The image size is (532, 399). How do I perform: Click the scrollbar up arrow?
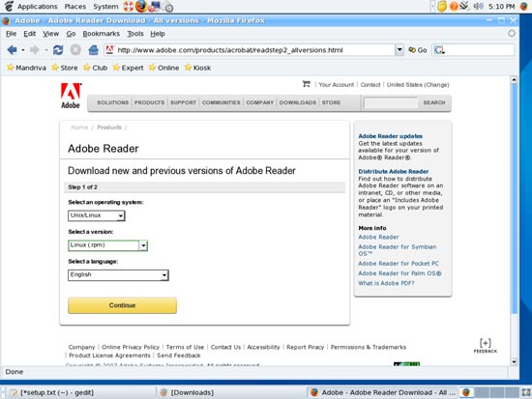[514, 80]
